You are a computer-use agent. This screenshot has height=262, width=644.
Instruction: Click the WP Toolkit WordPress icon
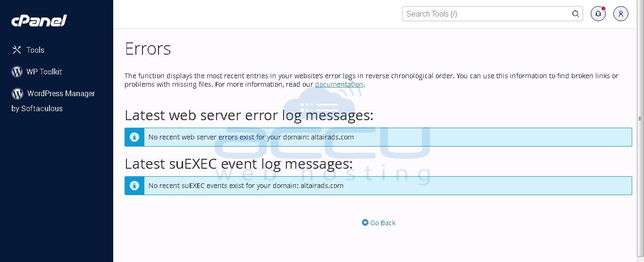[17, 72]
